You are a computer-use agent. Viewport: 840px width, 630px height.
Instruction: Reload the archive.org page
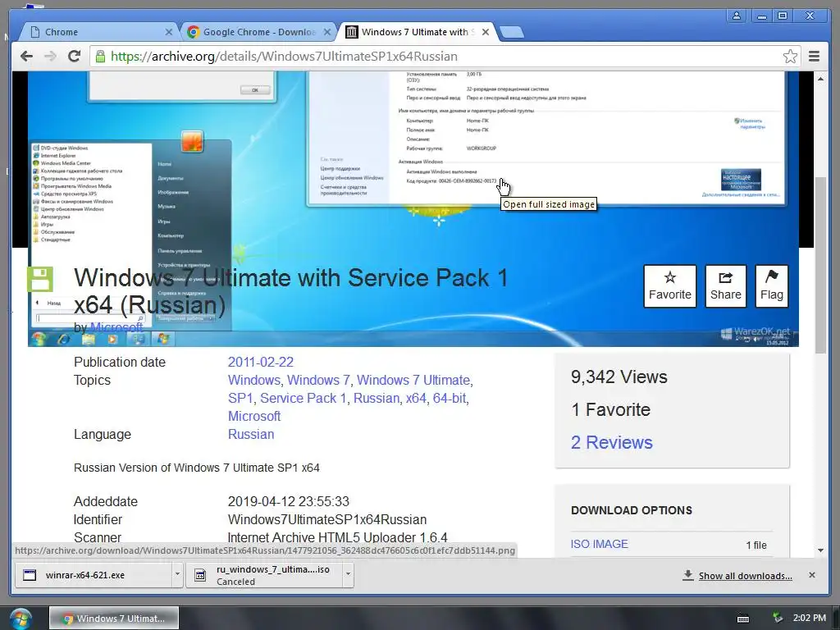75,57
